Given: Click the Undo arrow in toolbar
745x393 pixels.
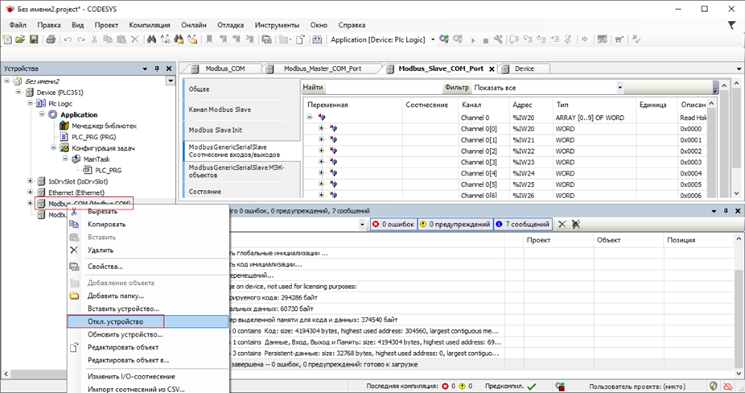Looking at the screenshot, I should click(x=67, y=39).
